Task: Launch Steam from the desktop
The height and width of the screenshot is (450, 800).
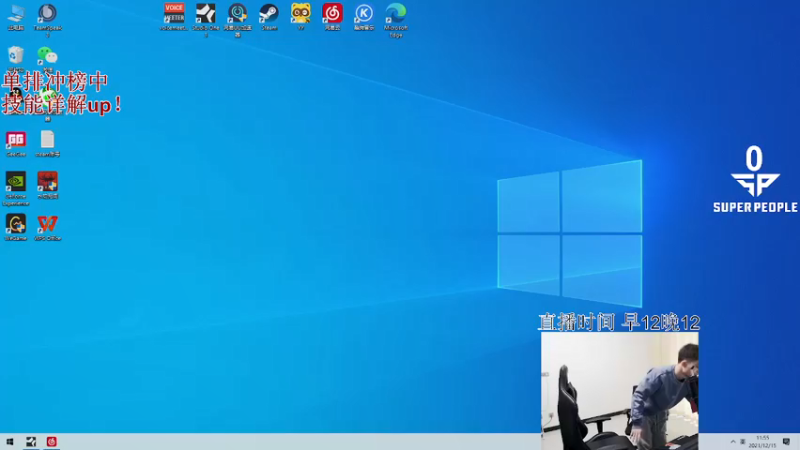Action: pos(269,17)
